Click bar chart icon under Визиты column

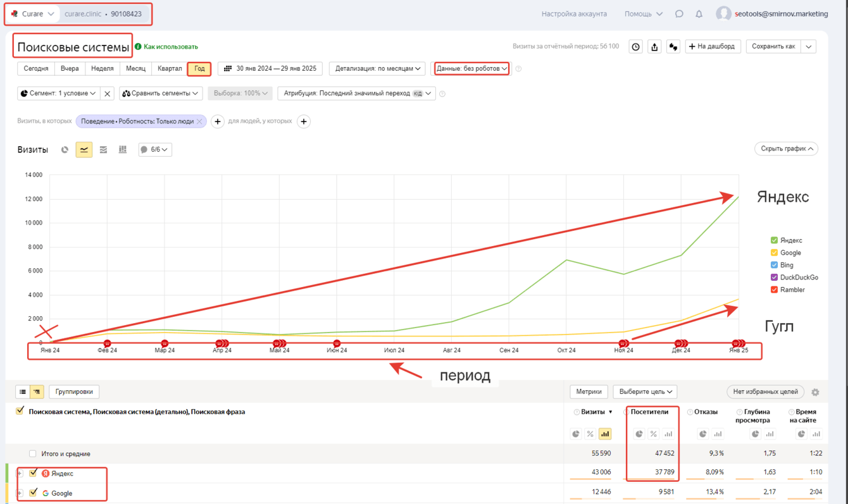tap(605, 434)
